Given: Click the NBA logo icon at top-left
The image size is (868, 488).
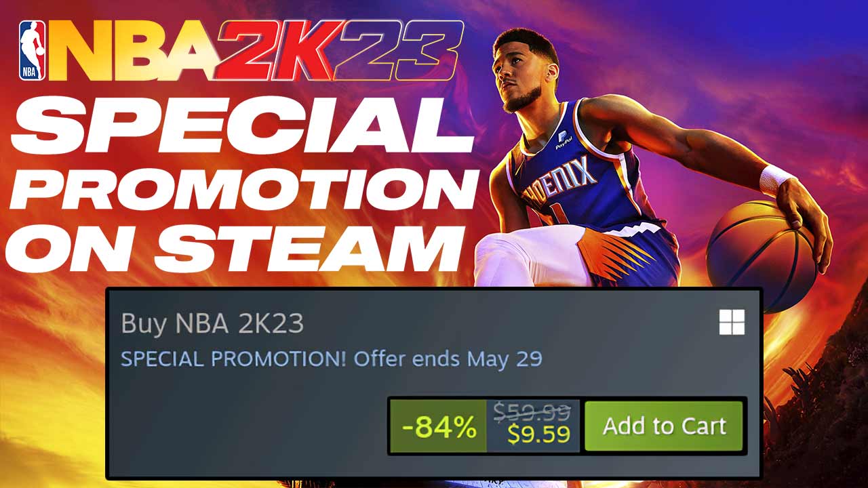Looking at the screenshot, I should [x=33, y=50].
